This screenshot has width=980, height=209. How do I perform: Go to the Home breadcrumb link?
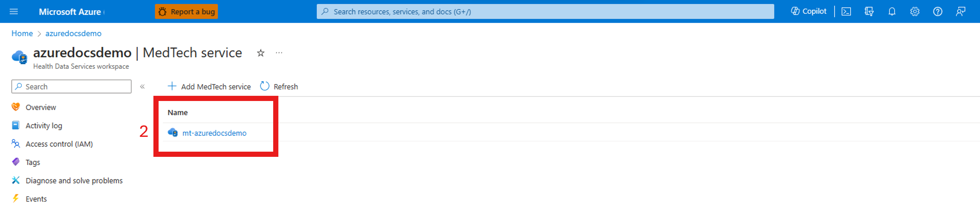tap(22, 34)
